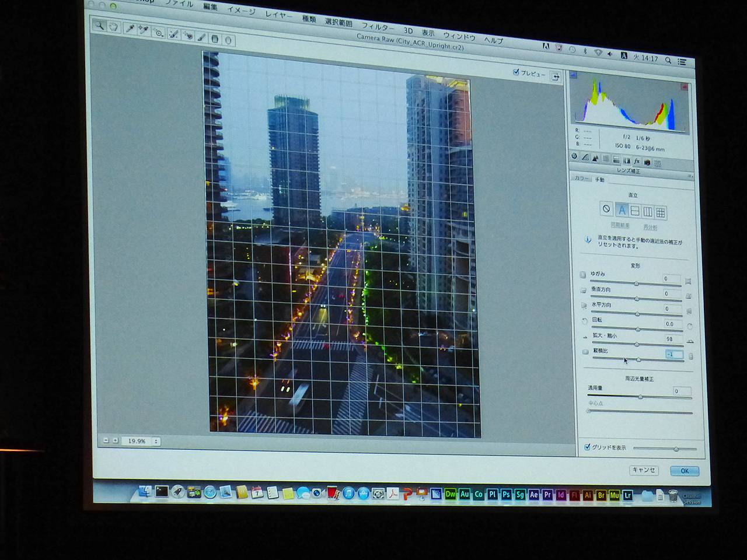Adjust the 垂直方向 vertical slider

coord(637,299)
